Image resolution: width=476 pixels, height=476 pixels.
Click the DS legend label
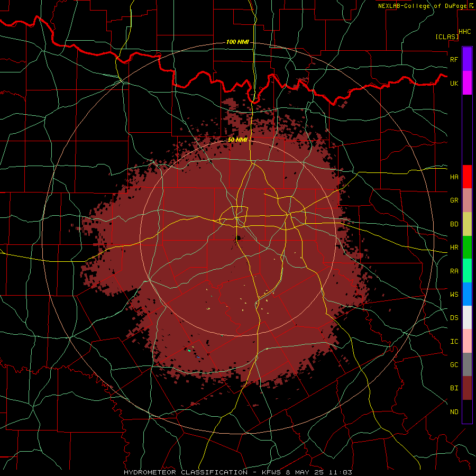[x=454, y=318]
